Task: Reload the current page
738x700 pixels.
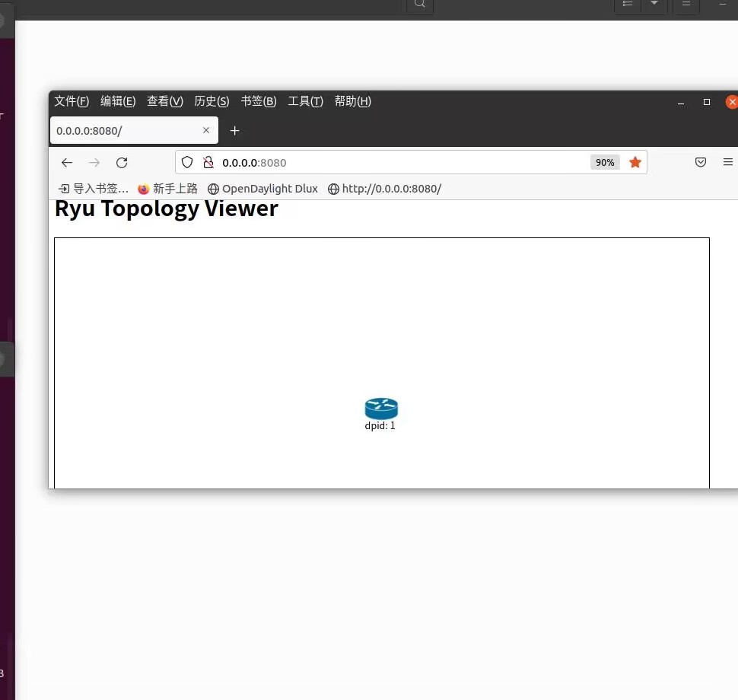Action: tap(122, 162)
